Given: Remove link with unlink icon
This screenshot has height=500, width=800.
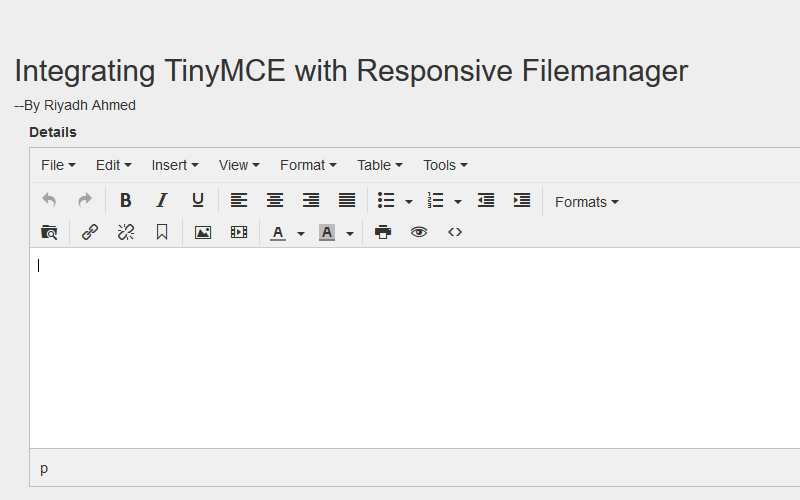Looking at the screenshot, I should point(126,232).
